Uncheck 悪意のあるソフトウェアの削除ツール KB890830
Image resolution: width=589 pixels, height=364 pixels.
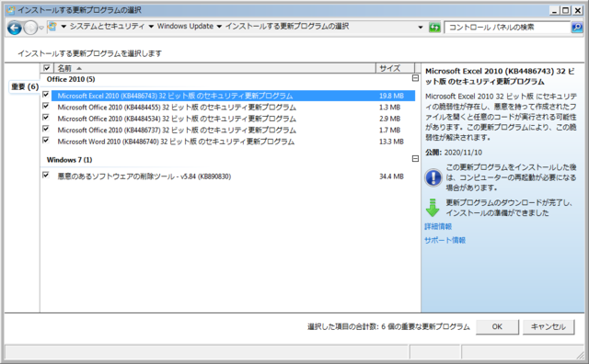click(x=46, y=176)
